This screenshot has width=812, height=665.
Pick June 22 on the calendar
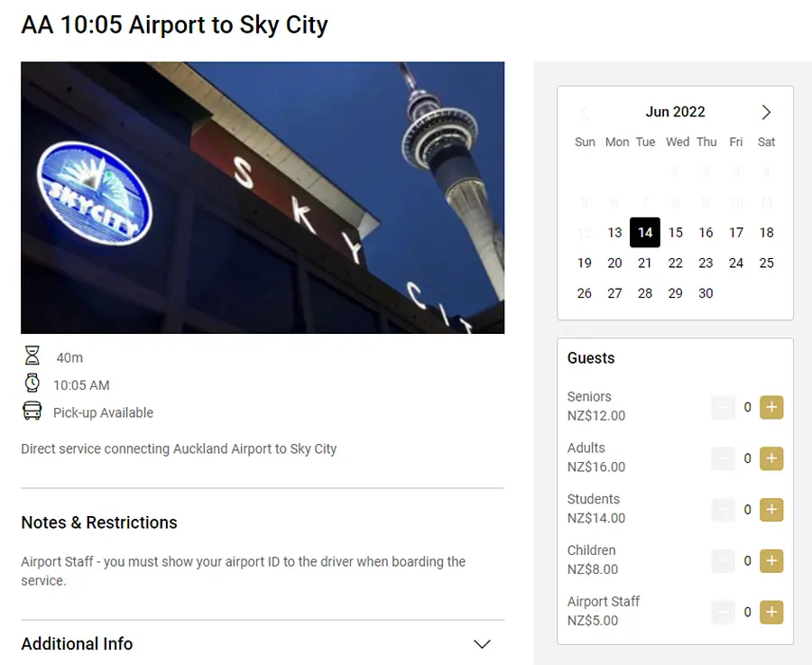676,263
